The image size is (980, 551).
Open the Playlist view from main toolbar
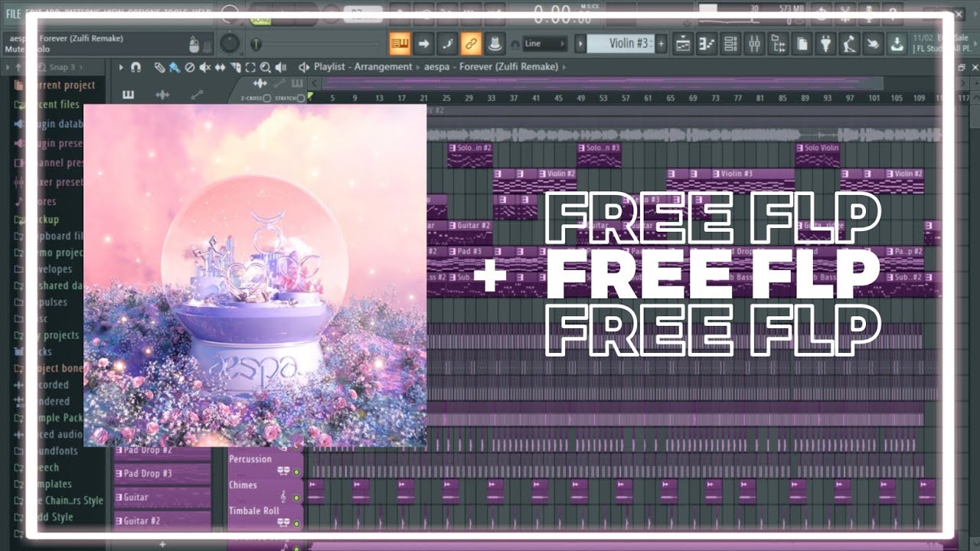tap(683, 44)
